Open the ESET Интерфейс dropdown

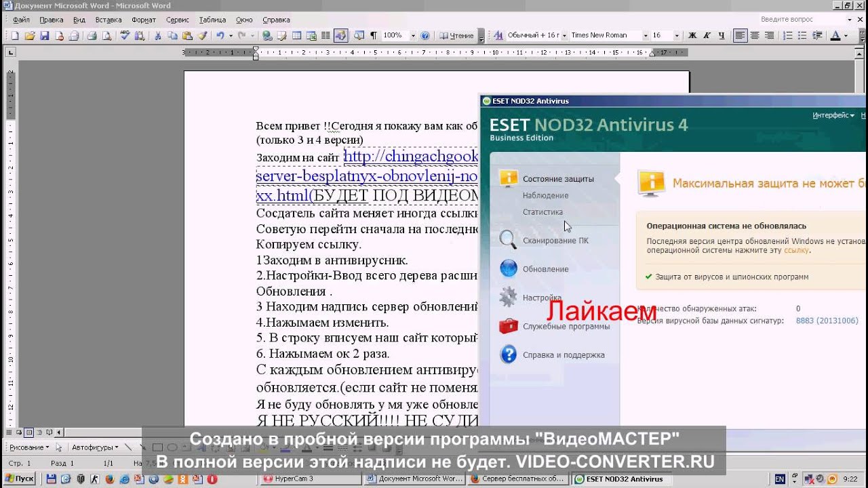tap(833, 115)
